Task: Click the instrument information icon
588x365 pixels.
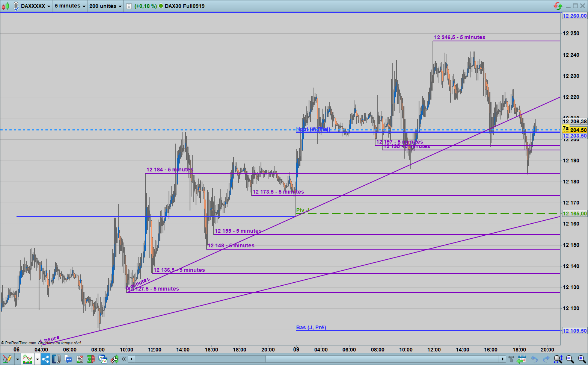Action: pyautogui.click(x=129, y=6)
